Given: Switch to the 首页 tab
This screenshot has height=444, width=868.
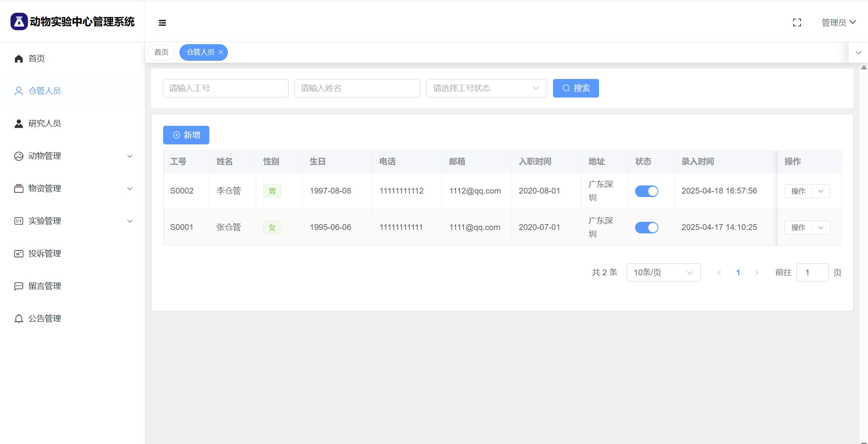Looking at the screenshot, I should click(x=161, y=52).
